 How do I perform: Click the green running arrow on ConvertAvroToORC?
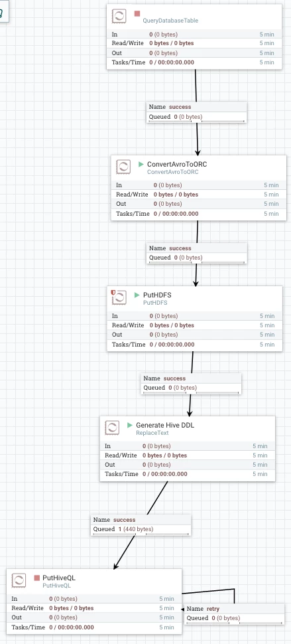(141, 164)
